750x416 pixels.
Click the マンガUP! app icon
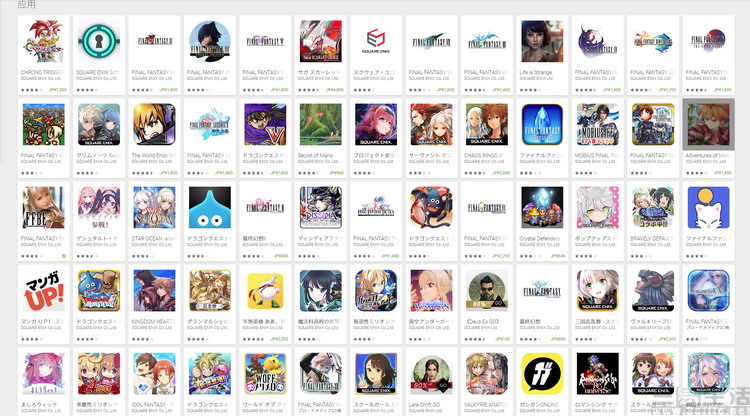pos(44,291)
